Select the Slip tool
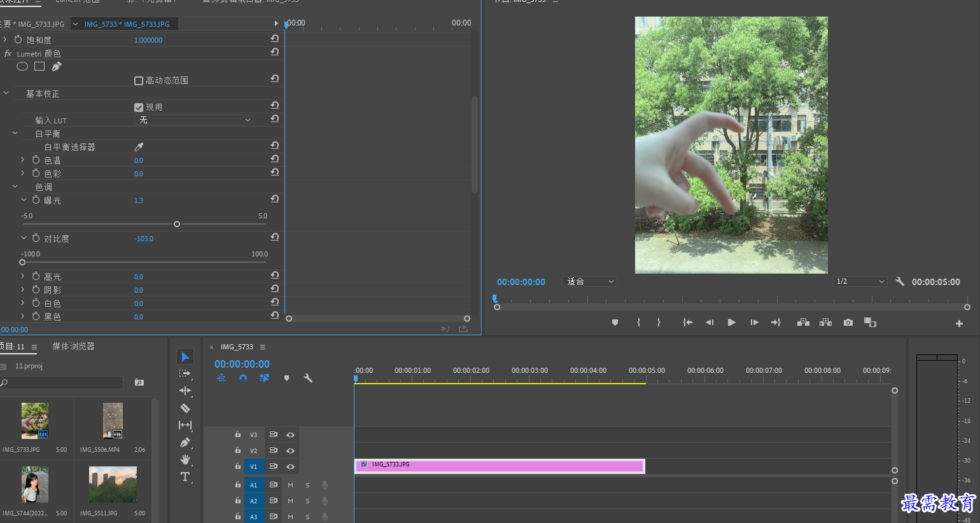 (x=185, y=425)
